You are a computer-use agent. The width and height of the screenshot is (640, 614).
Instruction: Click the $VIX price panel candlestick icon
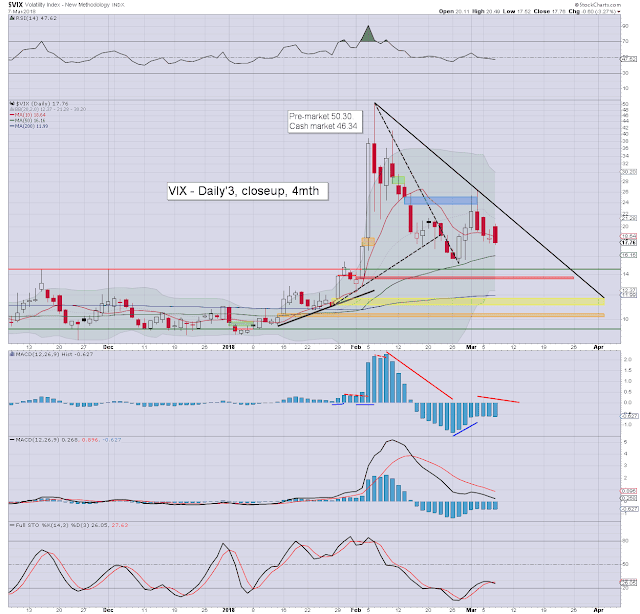(12, 104)
